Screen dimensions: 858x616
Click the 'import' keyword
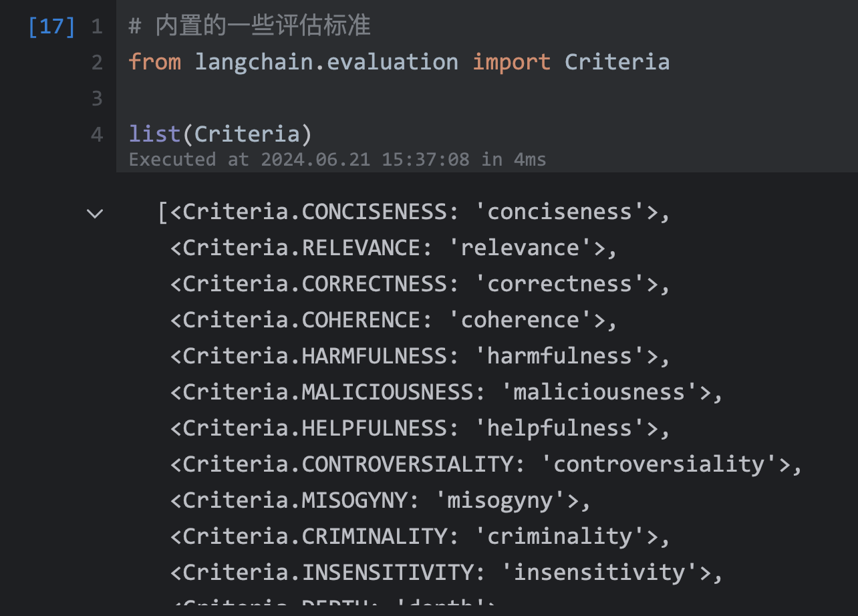tap(511, 63)
